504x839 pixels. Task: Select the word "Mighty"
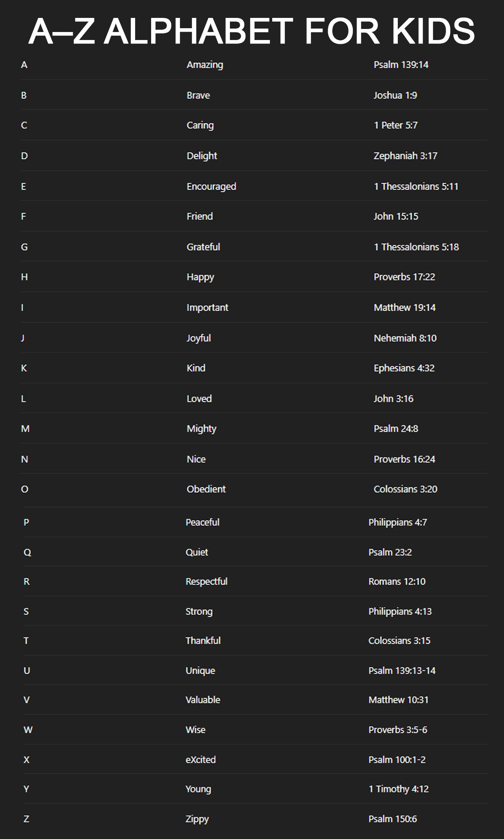201,429
